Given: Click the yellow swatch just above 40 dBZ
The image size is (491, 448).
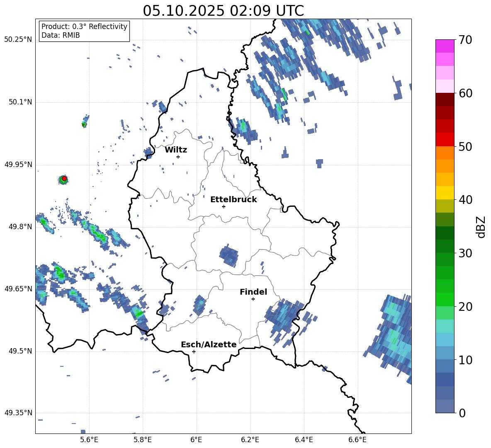Looking at the screenshot, I should [445, 193].
